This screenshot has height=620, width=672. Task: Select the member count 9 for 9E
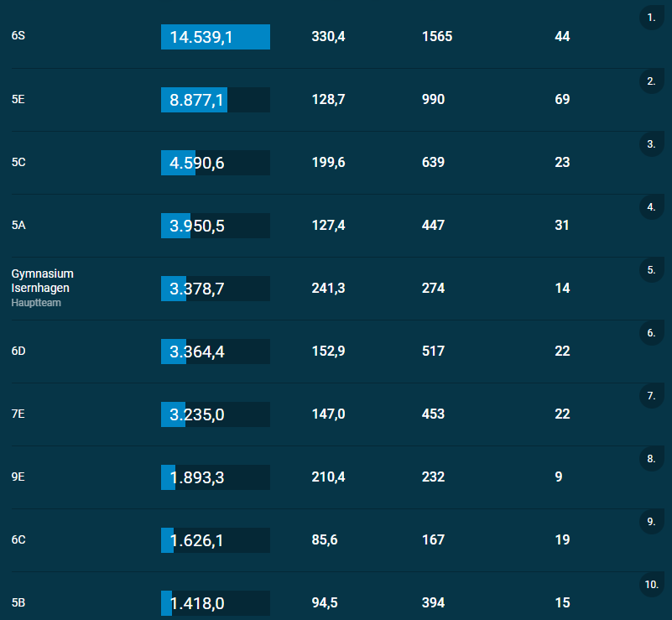(559, 477)
